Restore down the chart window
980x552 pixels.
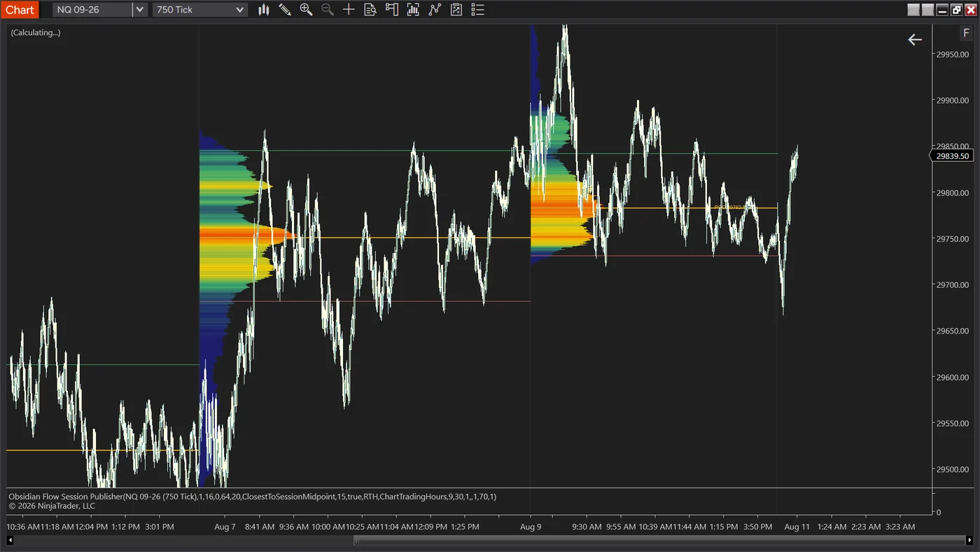tap(956, 10)
